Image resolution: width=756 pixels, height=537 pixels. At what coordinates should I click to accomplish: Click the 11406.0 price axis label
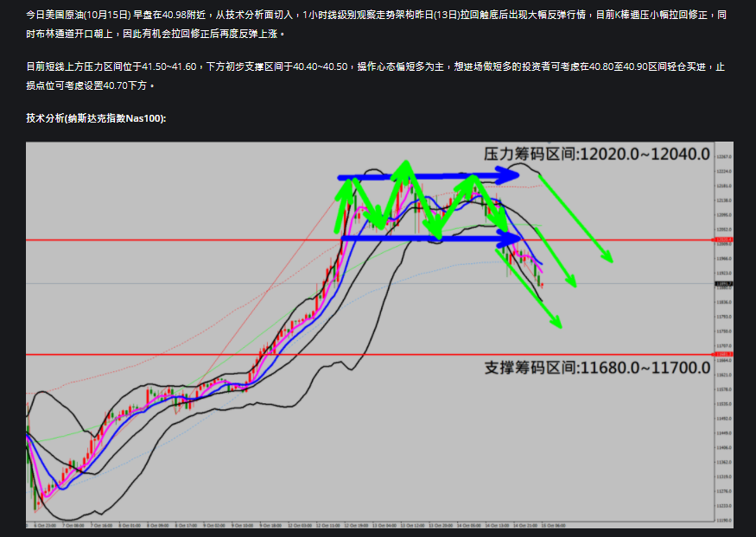724,447
